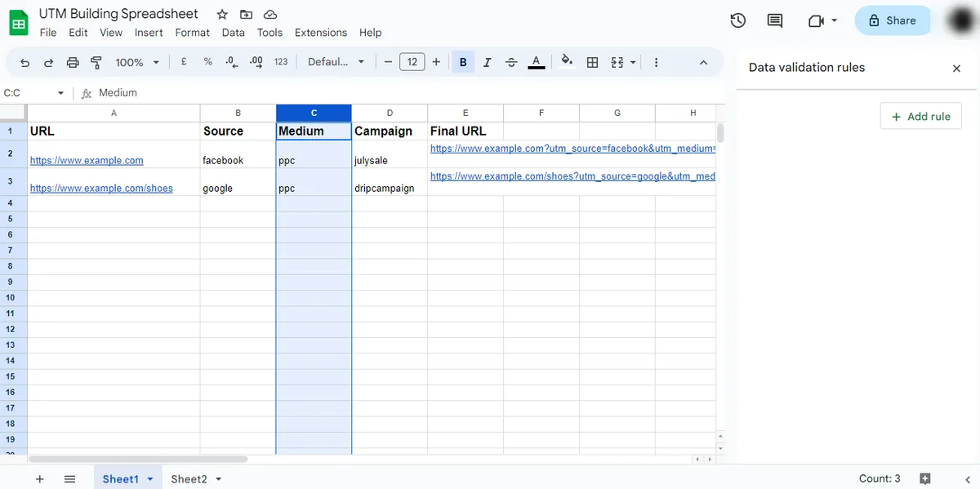Viewport: 980px width, 489px height.
Task: Open the text color picker
Action: (537, 61)
